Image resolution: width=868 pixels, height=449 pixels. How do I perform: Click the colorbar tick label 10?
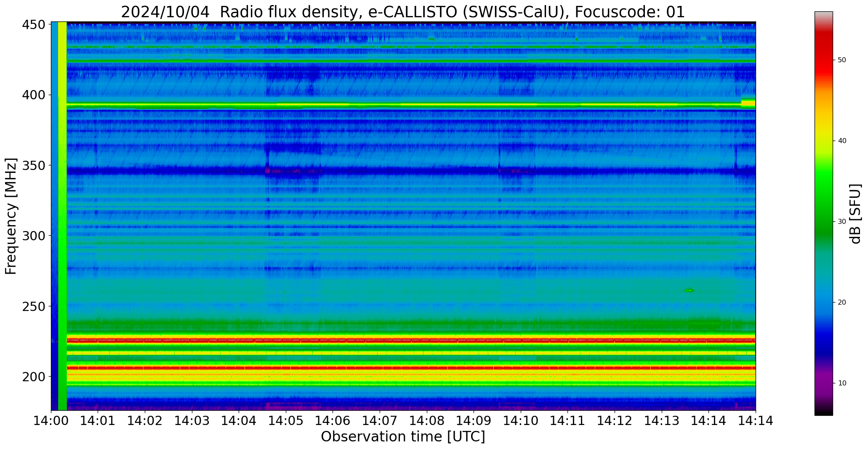842,383
